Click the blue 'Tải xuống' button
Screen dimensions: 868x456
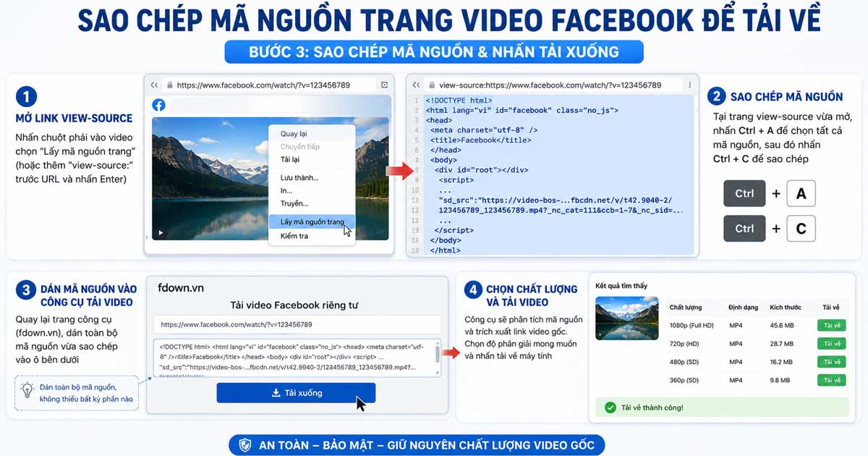(296, 393)
